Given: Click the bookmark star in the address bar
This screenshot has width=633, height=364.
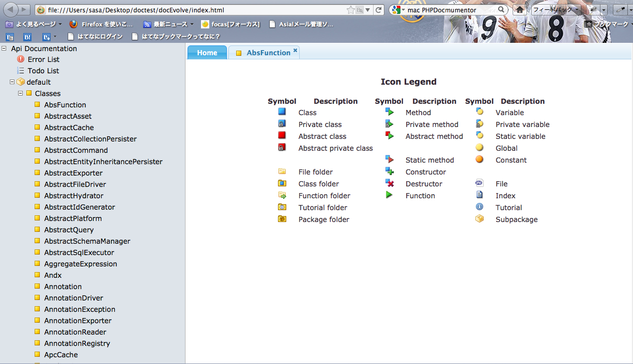Looking at the screenshot, I should click(x=351, y=10).
